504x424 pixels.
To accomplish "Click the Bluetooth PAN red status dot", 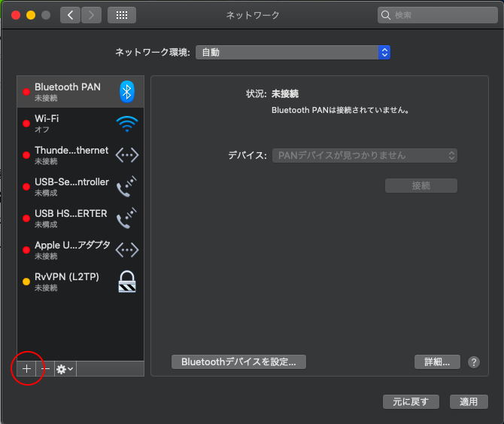I will click(26, 92).
